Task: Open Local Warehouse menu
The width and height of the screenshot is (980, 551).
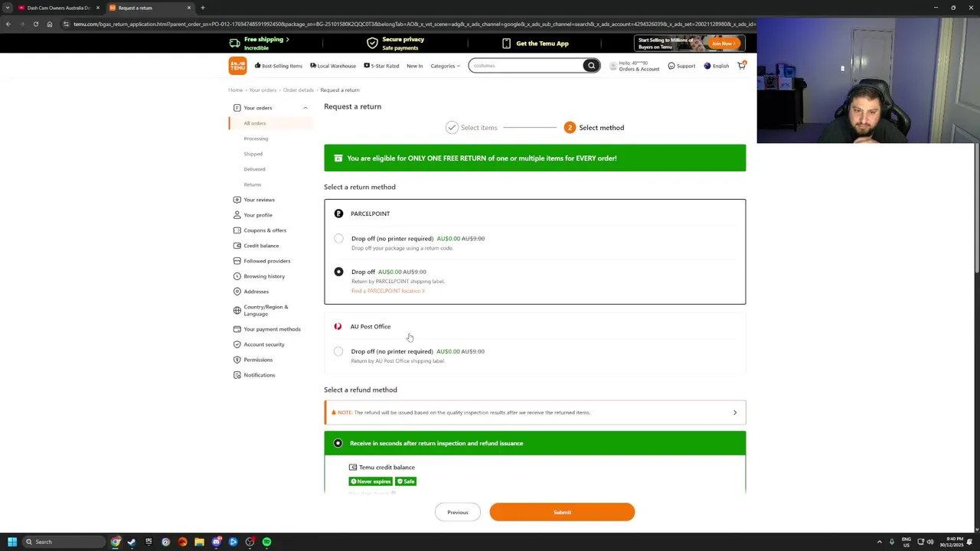Action: click(333, 66)
